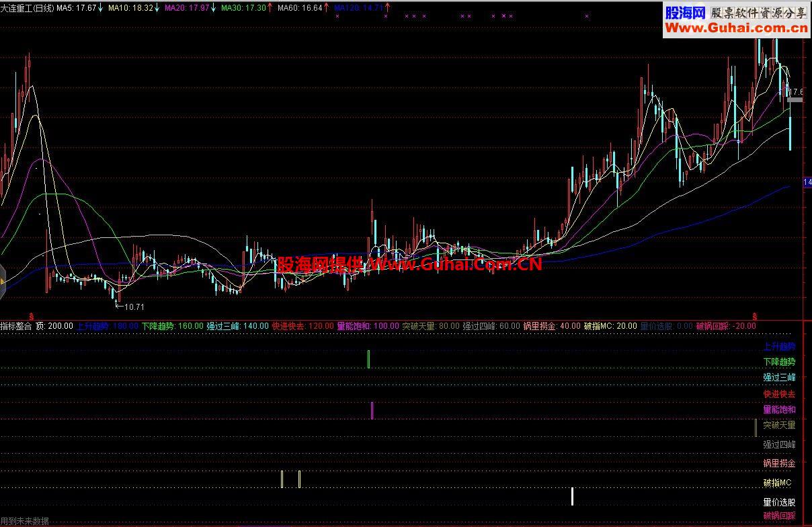The height and width of the screenshot is (527, 812).
Task: Click 突破天量: 80.00 in indicator header
Action: pyautogui.click(x=431, y=326)
